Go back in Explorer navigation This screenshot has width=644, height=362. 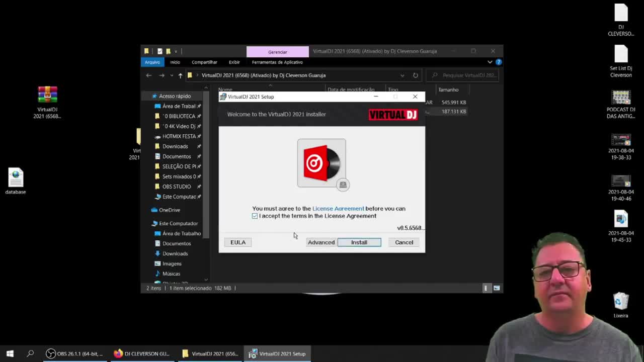point(148,75)
